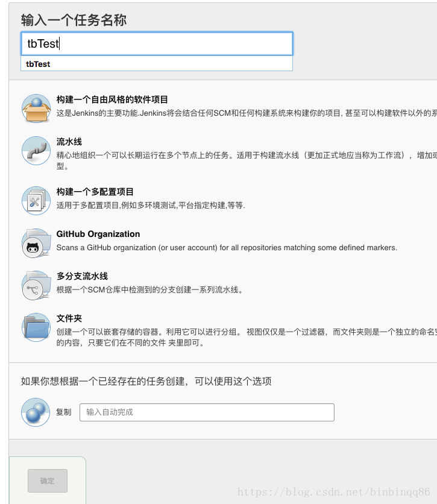The height and width of the screenshot is (504, 437).
Task: Click the freestyle software project box icon
Action: [x=36, y=109]
